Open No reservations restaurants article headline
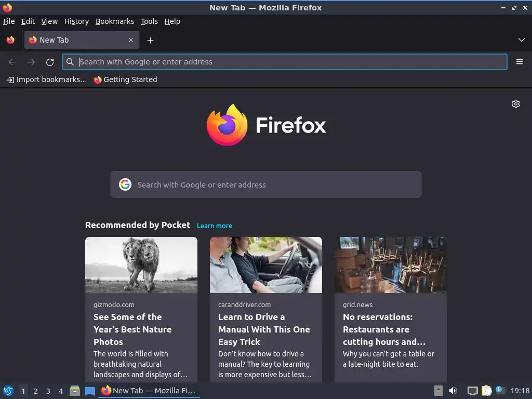The width and height of the screenshot is (532, 399). coord(384,329)
